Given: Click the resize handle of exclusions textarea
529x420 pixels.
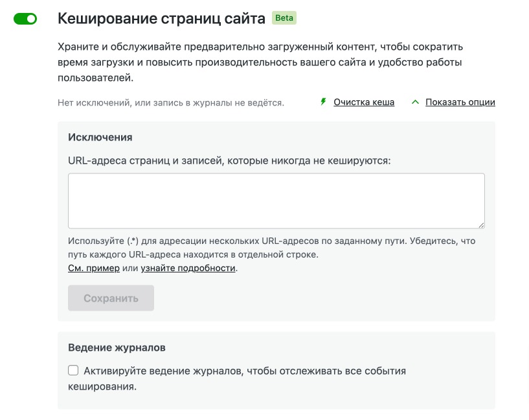Looking at the screenshot, I should pyautogui.click(x=480, y=225).
